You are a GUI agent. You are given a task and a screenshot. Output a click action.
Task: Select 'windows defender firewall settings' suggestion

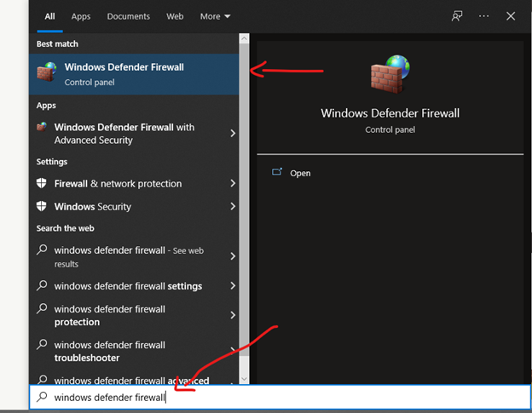(x=134, y=286)
